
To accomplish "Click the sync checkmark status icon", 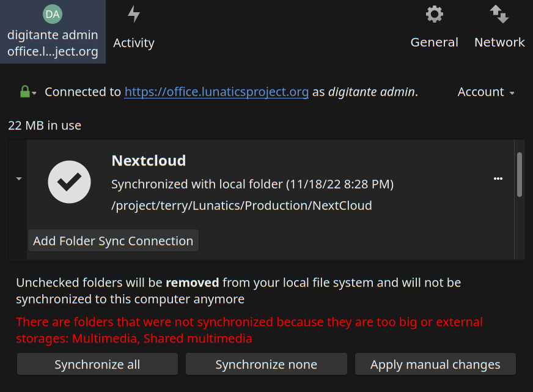I will coord(69,182).
